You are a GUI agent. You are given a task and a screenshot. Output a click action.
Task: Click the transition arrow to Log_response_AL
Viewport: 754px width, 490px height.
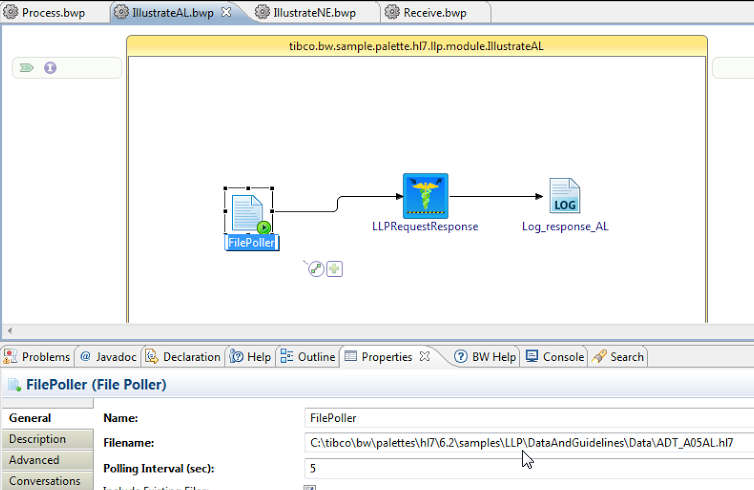496,196
